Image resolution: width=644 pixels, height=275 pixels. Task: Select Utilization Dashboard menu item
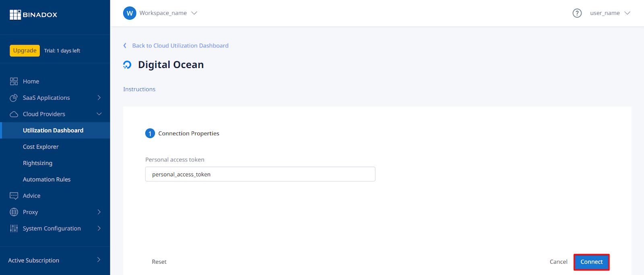click(x=55, y=130)
